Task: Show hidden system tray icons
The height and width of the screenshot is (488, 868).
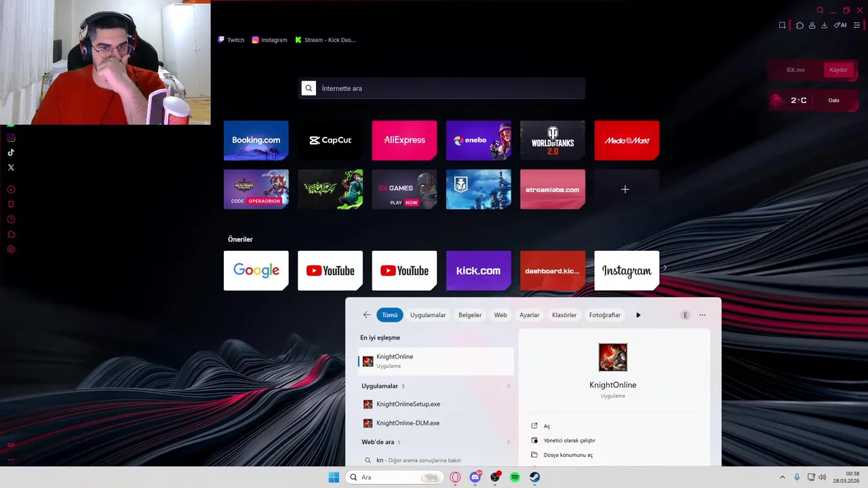Action: click(782, 477)
